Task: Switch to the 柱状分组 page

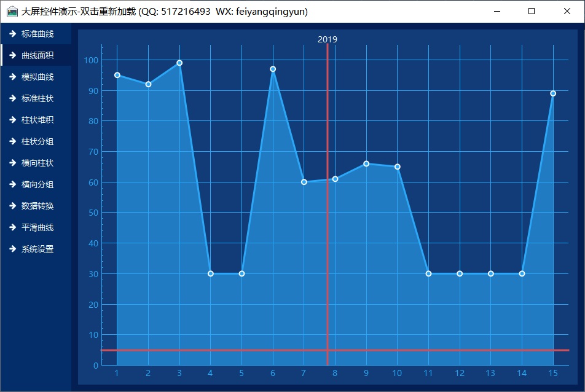Action: tap(37, 141)
